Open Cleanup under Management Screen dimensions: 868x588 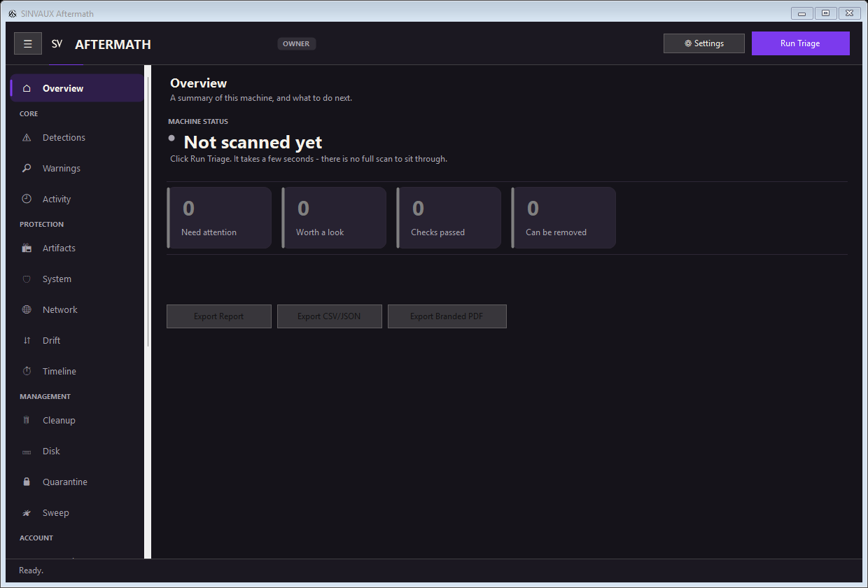pyautogui.click(x=77, y=420)
